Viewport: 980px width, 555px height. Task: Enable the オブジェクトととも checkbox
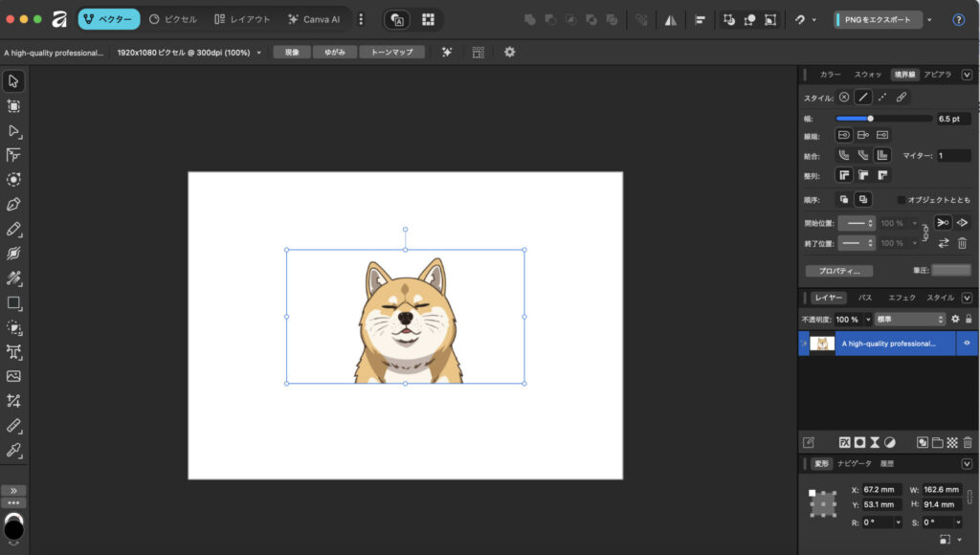pyautogui.click(x=901, y=200)
